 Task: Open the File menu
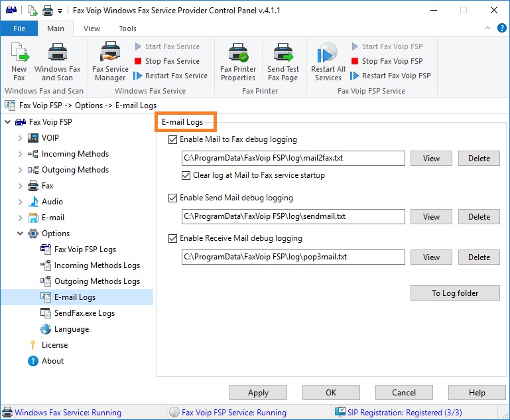click(x=19, y=29)
